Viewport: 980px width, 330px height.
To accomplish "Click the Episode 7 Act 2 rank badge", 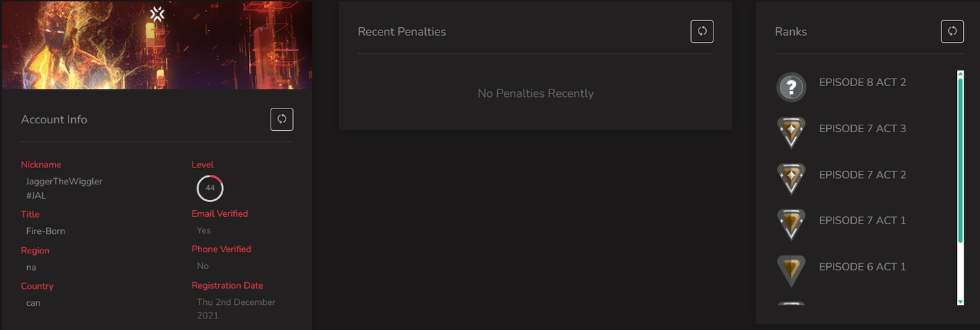I will (x=791, y=178).
